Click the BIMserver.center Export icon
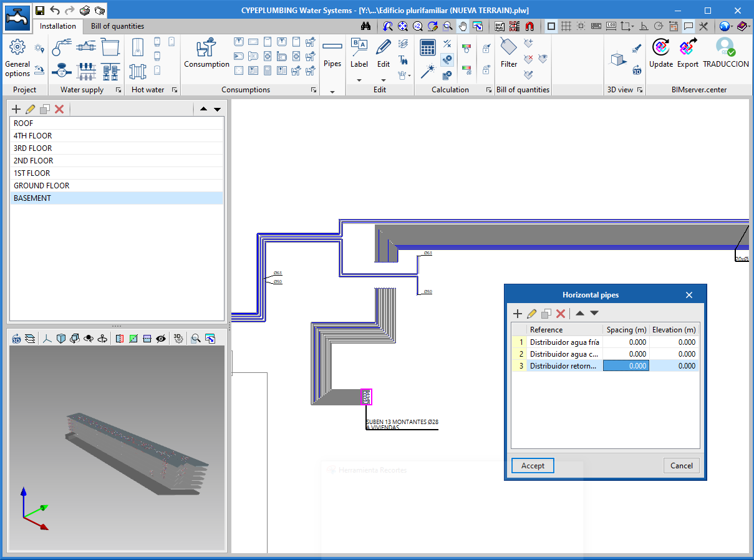754x560 pixels. (688, 53)
